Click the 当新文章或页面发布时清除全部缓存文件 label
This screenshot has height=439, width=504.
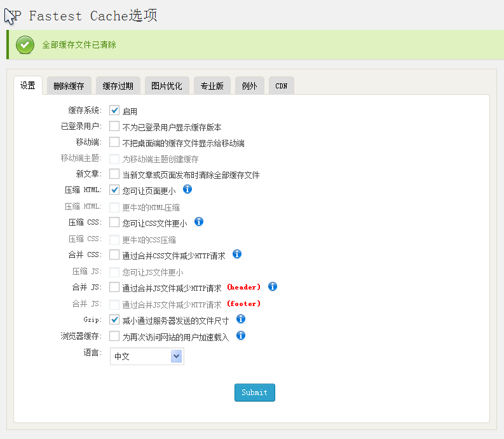pos(191,175)
